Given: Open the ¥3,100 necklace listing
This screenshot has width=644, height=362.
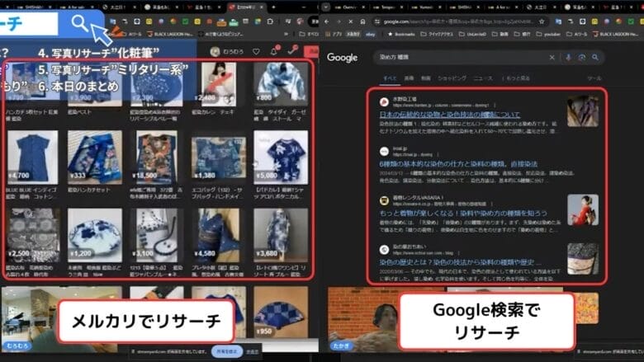Looking at the screenshot, I should pos(157,235).
